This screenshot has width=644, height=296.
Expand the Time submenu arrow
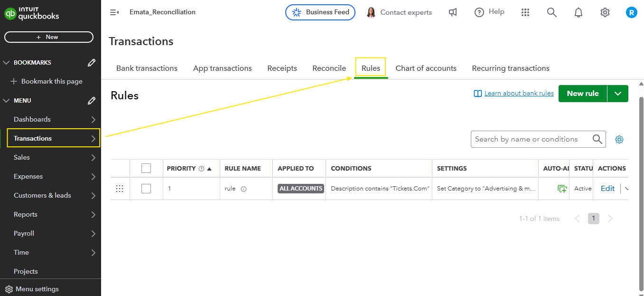tap(93, 253)
